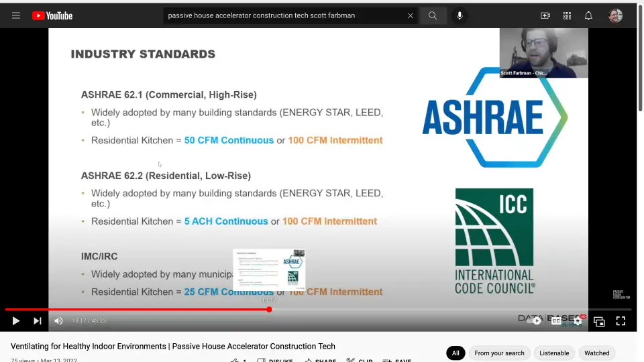The width and height of the screenshot is (644, 362).
Task: Open the account avatar menu
Action: (615, 15)
